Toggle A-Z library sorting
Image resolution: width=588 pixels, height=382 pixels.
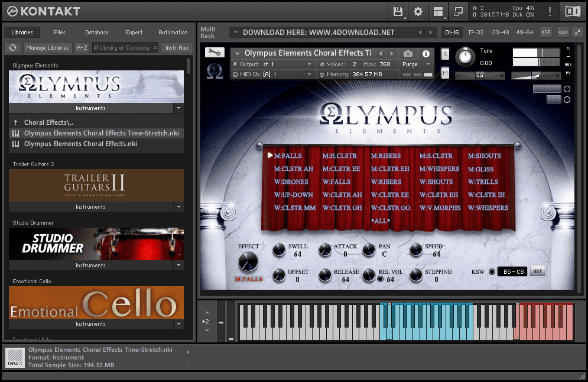(x=82, y=48)
